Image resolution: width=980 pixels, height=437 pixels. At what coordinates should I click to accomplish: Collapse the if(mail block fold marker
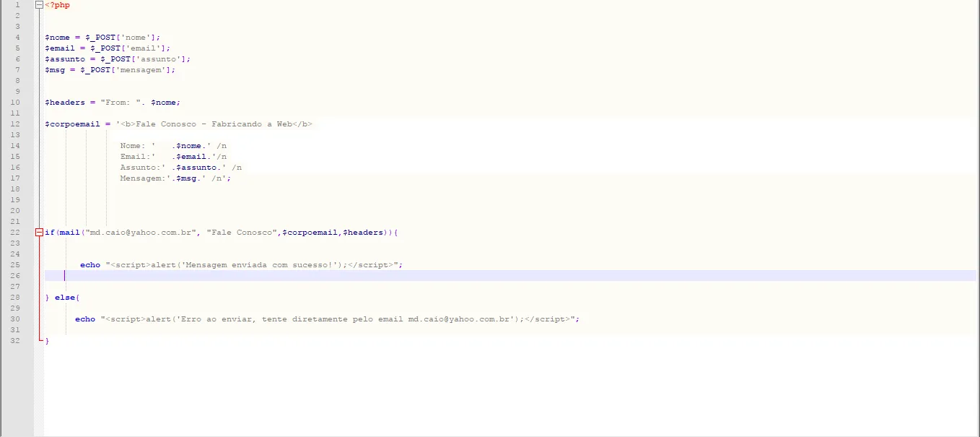[39, 233]
